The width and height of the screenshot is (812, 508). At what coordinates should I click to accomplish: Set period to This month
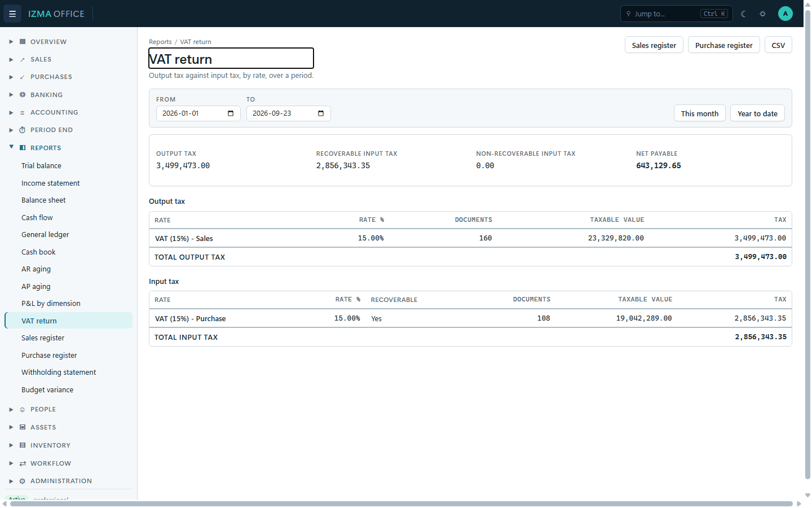point(700,113)
